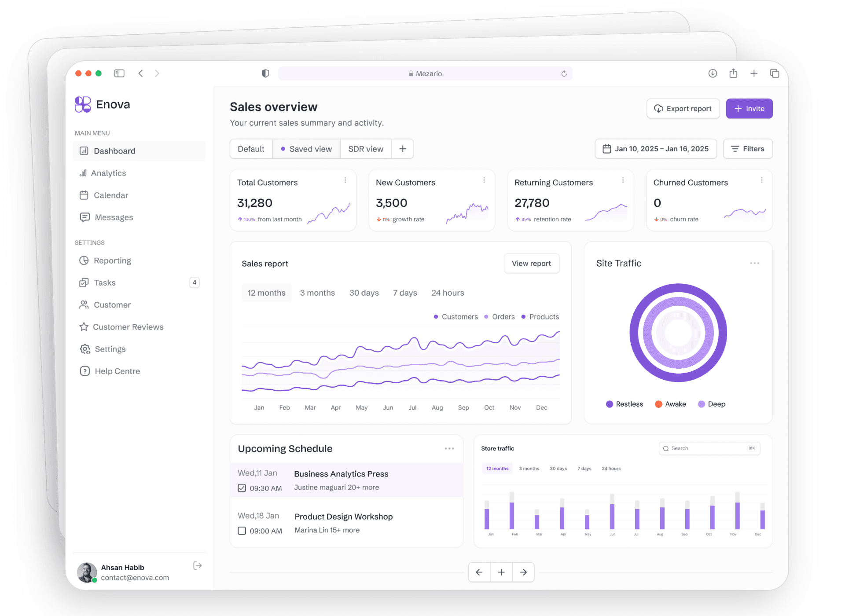845x616 pixels.
Task: Expand the Total Customers overflow menu
Action: [346, 181]
